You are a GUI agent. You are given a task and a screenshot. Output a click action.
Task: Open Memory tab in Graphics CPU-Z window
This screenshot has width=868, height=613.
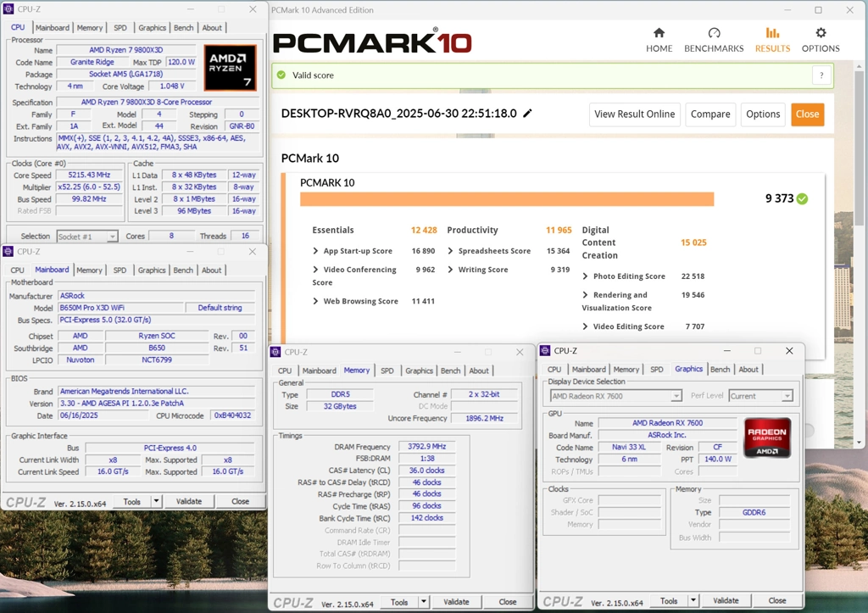[x=626, y=370]
